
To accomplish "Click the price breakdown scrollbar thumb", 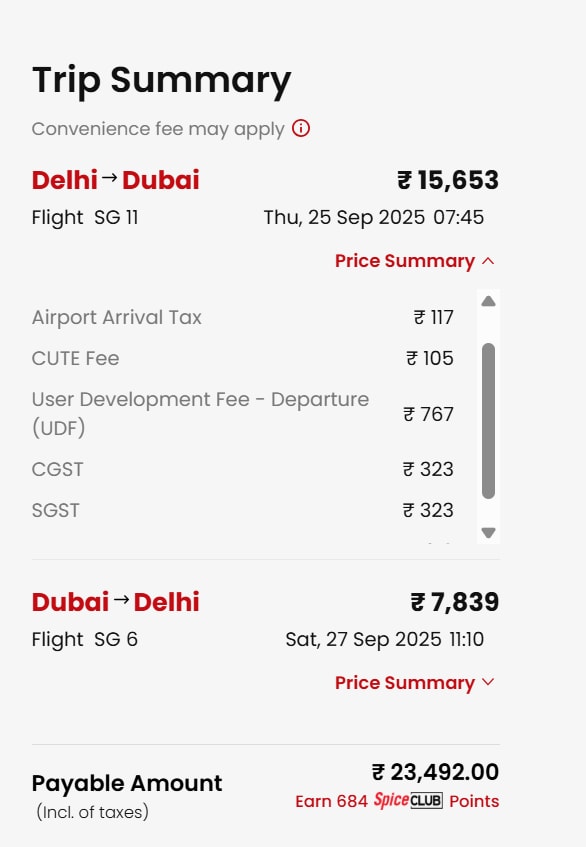I will click(x=488, y=420).
